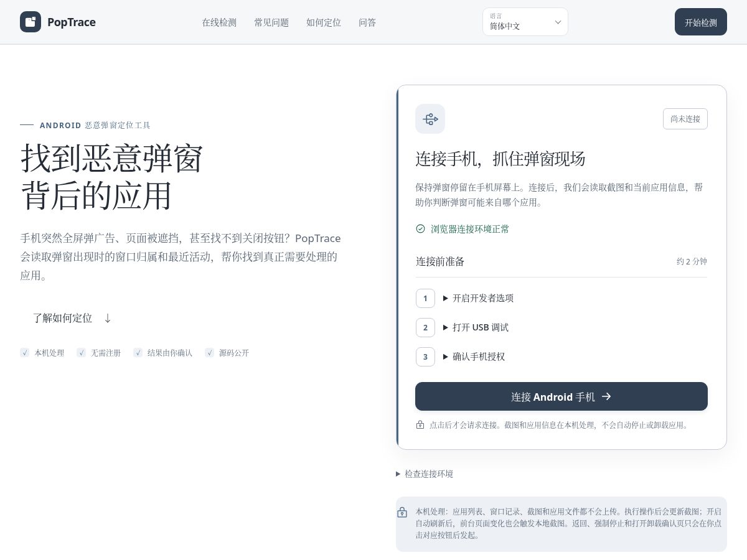This screenshot has height=560, width=747.
Task: Click the 无需注册 feature label
Action: (106, 353)
